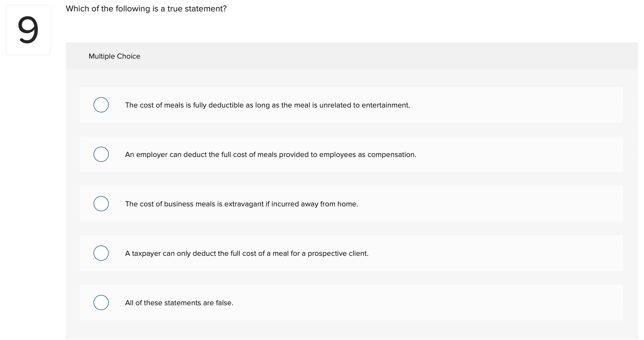This screenshot has width=644, height=340.
Task: Click the question number 9 tile
Action: tap(28, 30)
